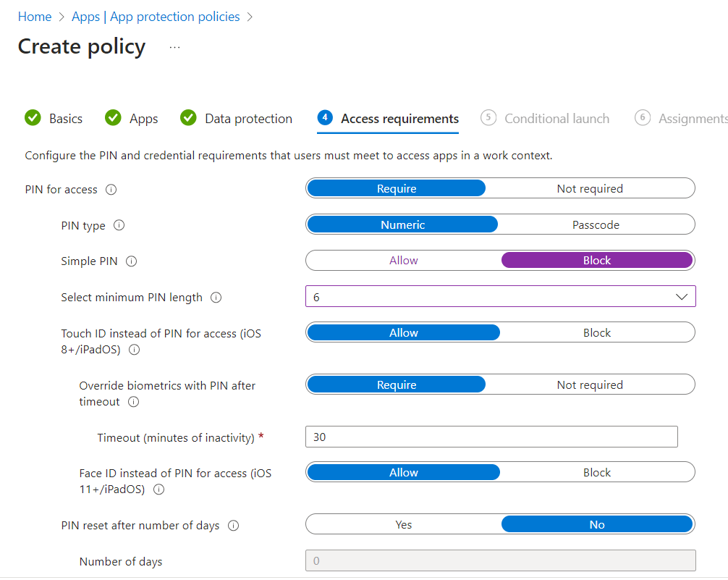Click info icon for Override biometrics timeout
This screenshot has width=728, height=580.
133,402
